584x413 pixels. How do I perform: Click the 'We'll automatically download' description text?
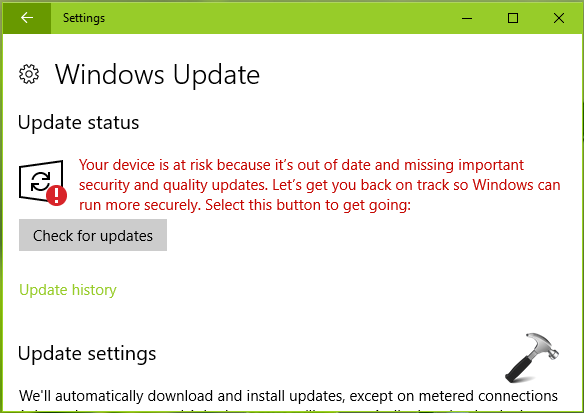tap(288, 396)
